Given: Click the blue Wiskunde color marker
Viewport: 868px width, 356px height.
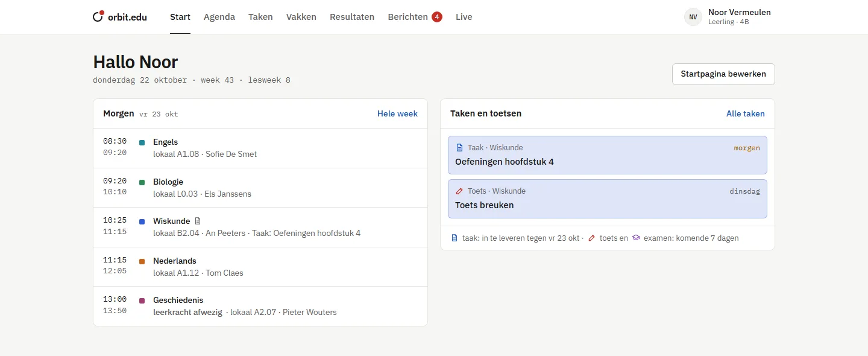Looking at the screenshot, I should 142,222.
